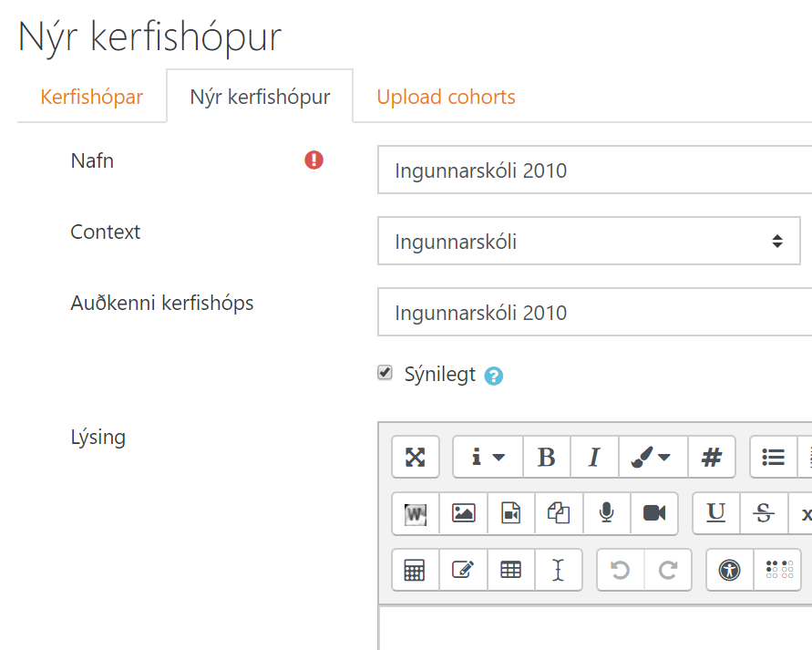
Task: Click the Auðkenni kerfishóps input field
Action: pyautogui.click(x=594, y=313)
